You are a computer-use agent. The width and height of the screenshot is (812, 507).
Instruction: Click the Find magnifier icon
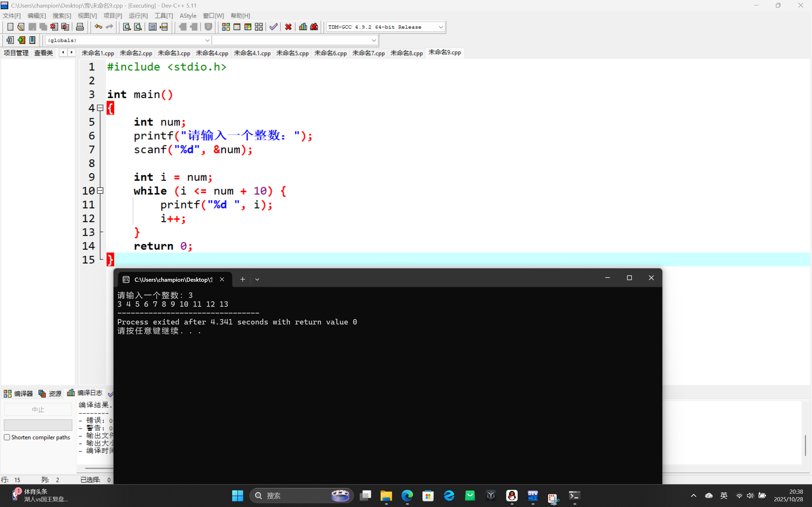[x=127, y=27]
